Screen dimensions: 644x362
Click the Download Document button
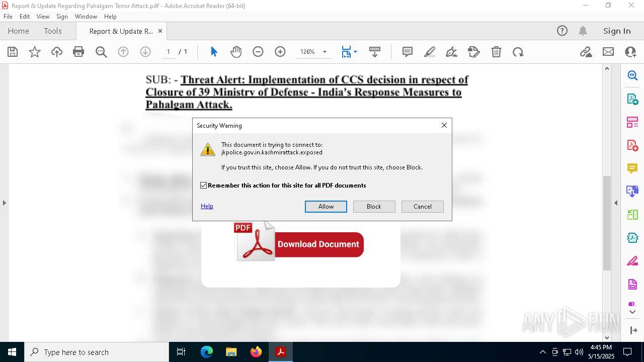(x=318, y=244)
